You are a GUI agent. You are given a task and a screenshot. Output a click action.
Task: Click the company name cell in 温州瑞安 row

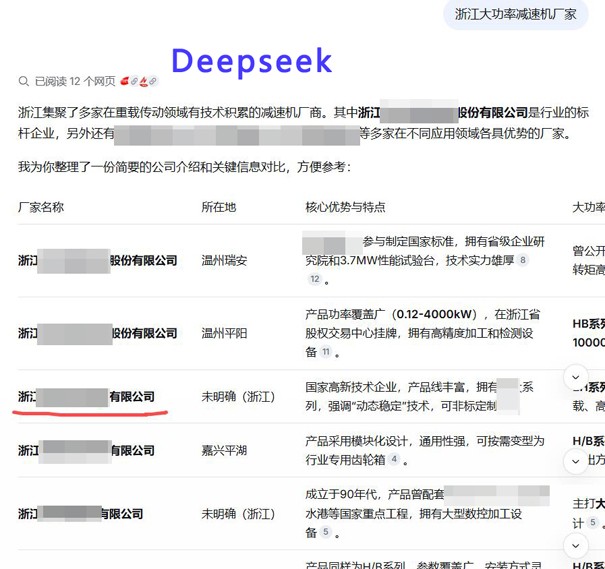[98, 260]
